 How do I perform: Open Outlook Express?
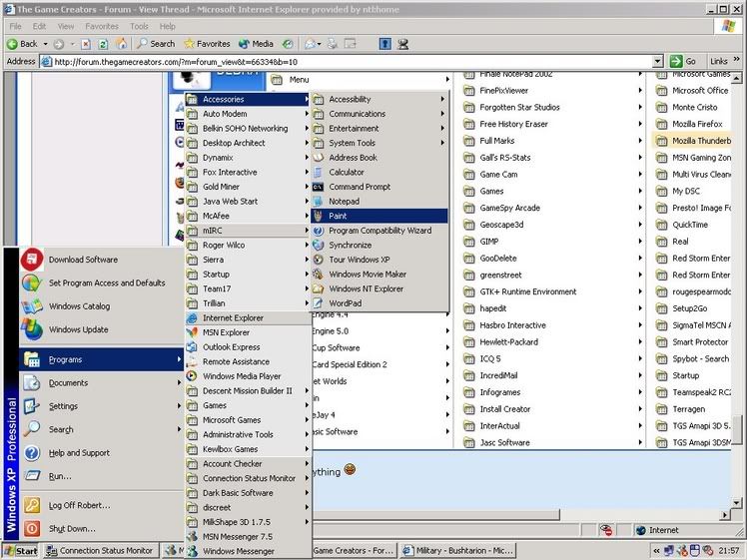(249, 347)
